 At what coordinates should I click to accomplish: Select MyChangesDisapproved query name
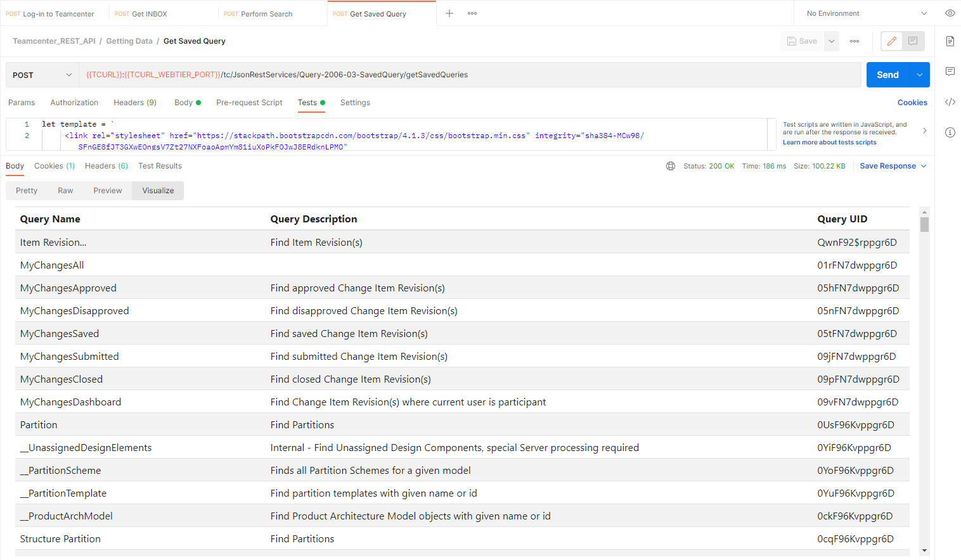pyautogui.click(x=75, y=311)
